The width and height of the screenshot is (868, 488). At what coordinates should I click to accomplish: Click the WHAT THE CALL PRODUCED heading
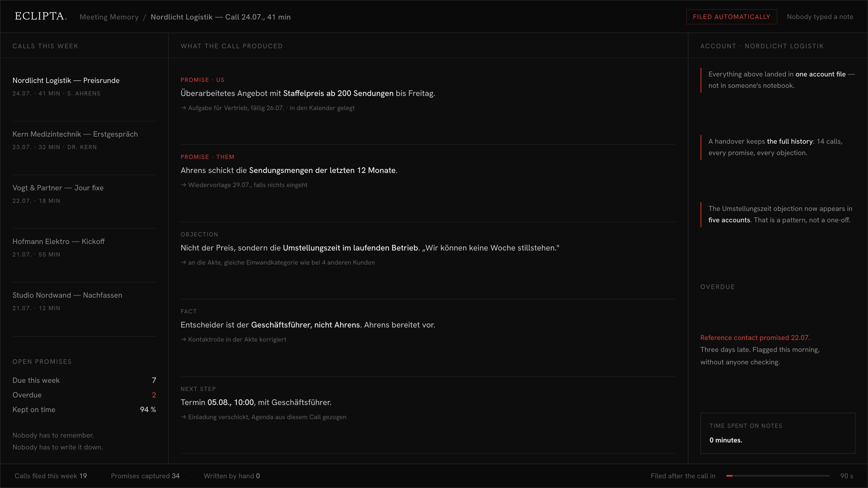pyautogui.click(x=231, y=46)
